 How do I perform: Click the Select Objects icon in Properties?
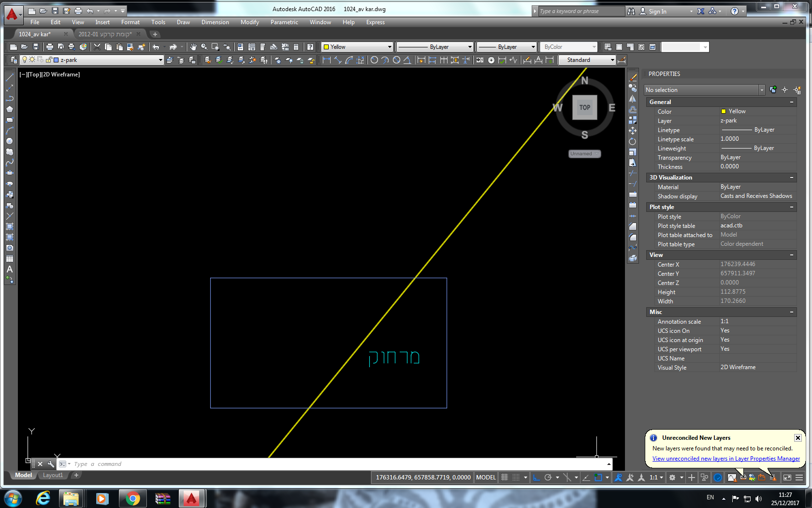784,90
